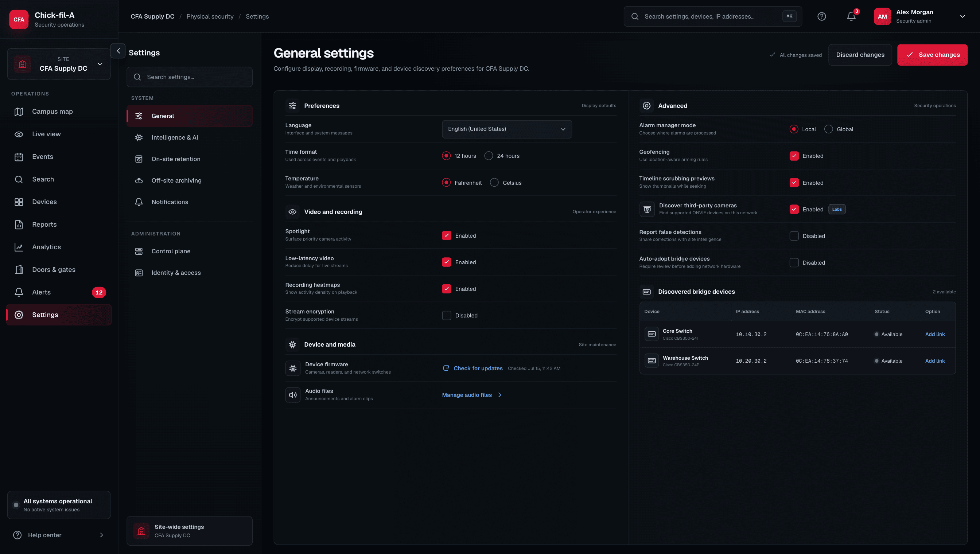Click the Advanced section gear icon

(x=646, y=105)
